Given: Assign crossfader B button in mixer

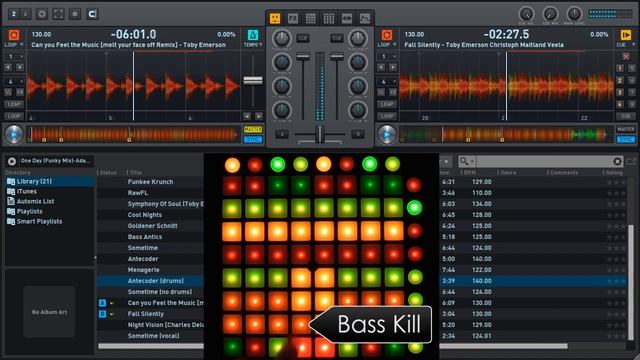Looking at the screenshot, I should [358, 134].
